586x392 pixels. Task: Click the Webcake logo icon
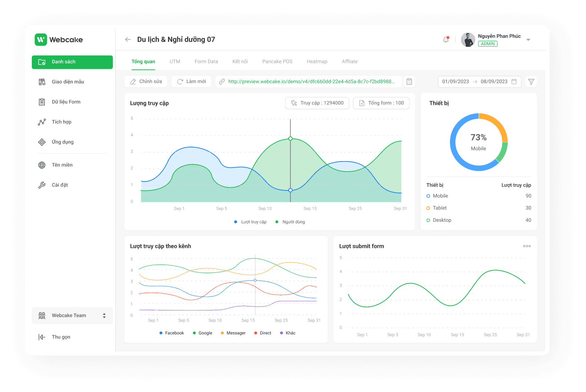[x=41, y=40]
